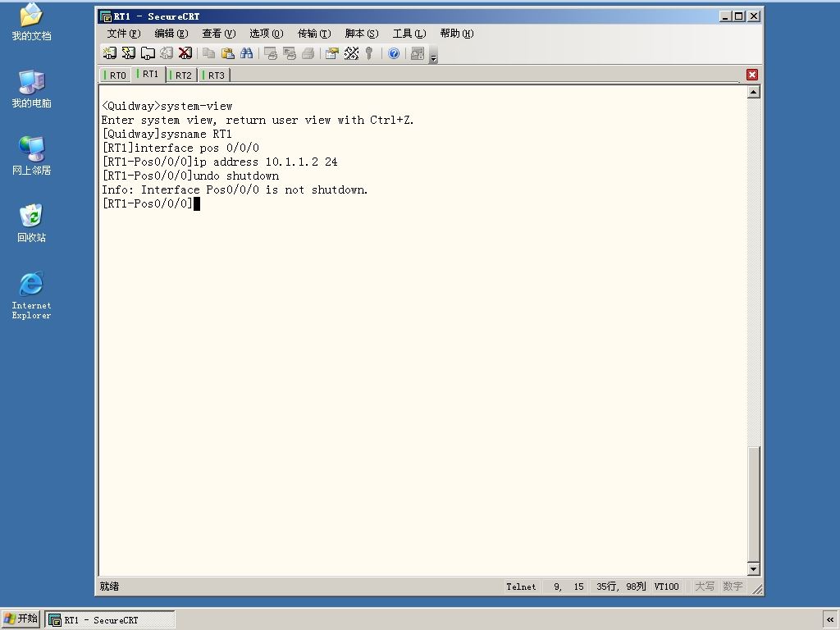
Task: Click 'VT100' in the status bar
Action: click(x=666, y=587)
